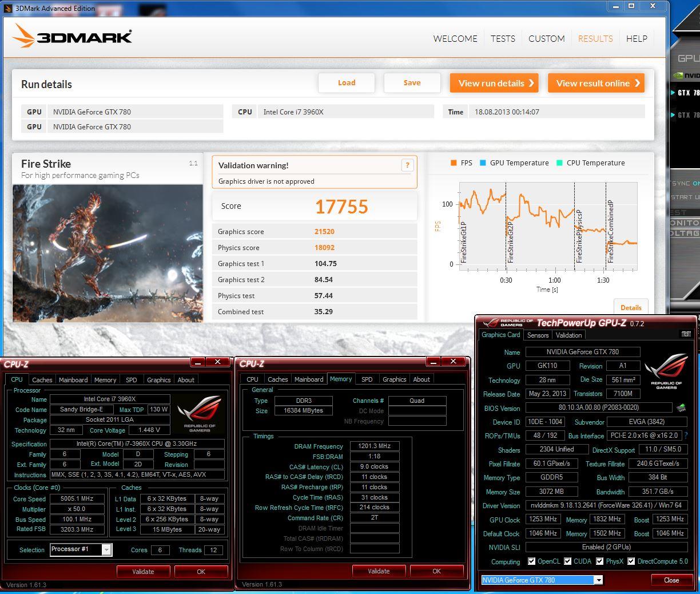Click Validate in the left CPU-Z window
The height and width of the screenshot is (594, 700).
143,572
